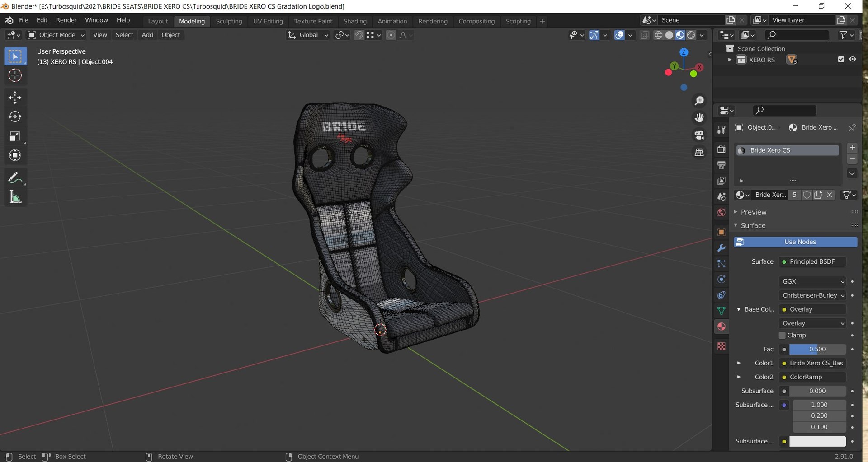Open the Render menu

tap(66, 20)
